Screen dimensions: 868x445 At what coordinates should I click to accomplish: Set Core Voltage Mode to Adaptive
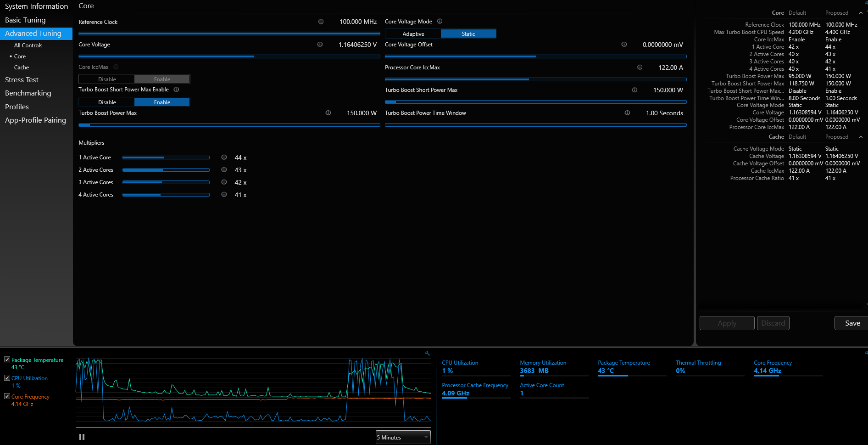click(413, 34)
